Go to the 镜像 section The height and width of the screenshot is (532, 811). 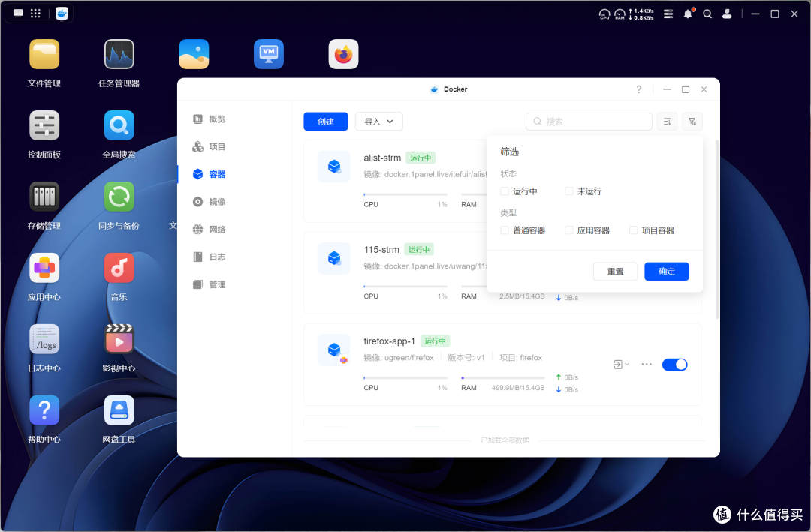point(210,202)
